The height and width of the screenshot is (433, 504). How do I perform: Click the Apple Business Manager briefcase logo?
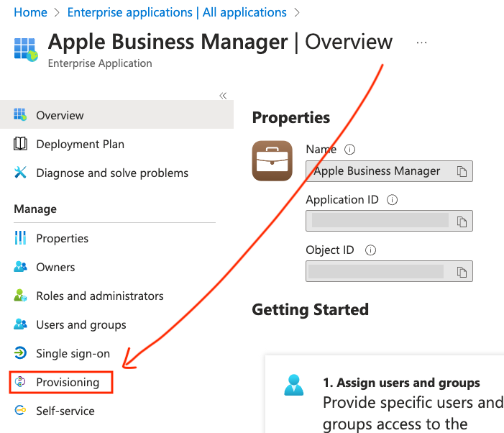pos(272,160)
